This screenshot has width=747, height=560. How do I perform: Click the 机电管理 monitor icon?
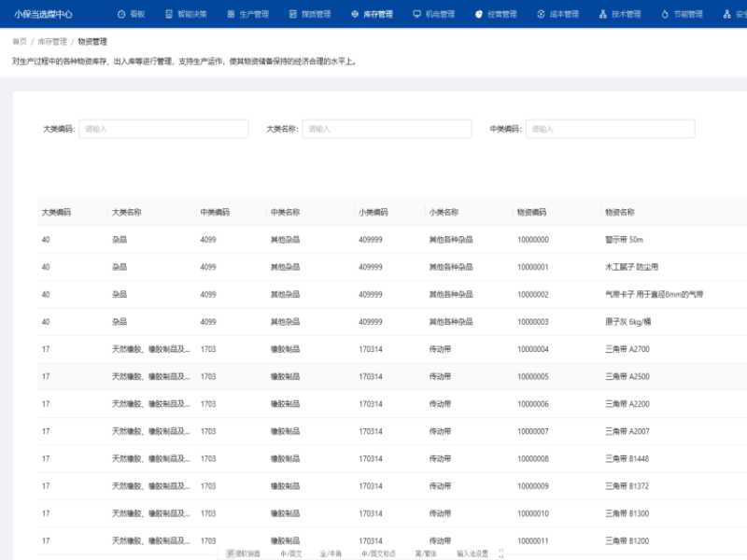[416, 14]
